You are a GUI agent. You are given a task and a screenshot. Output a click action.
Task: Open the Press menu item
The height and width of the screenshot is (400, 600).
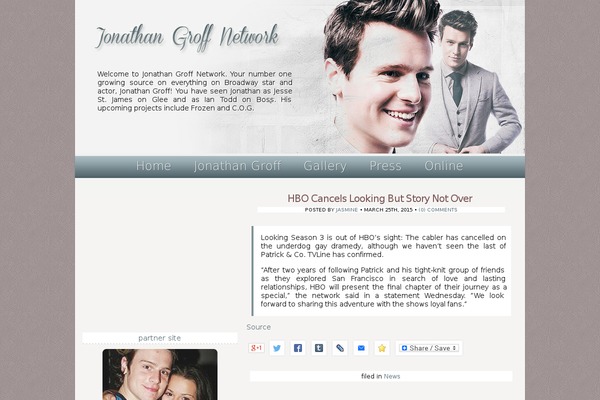pos(385,166)
